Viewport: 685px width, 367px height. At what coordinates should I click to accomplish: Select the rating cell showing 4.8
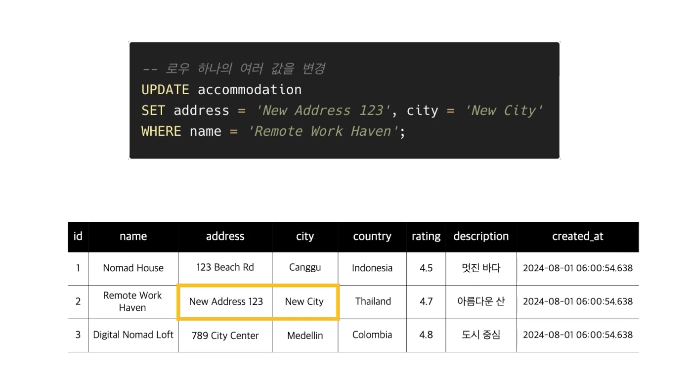[426, 335]
